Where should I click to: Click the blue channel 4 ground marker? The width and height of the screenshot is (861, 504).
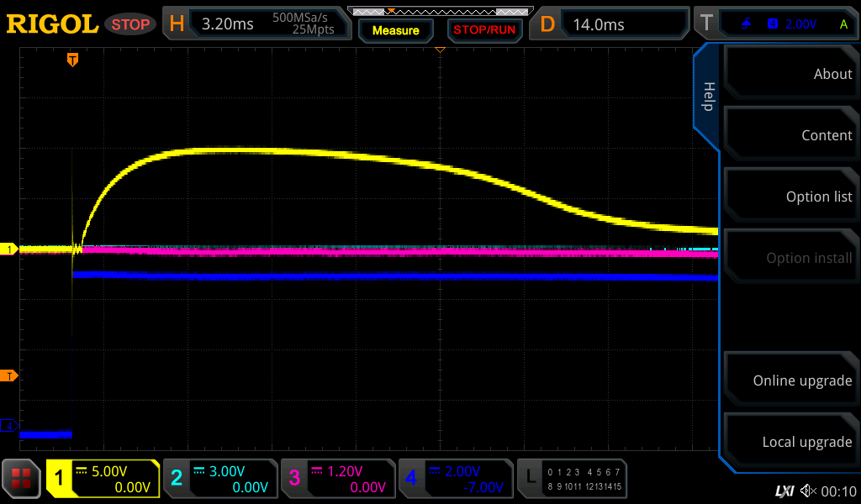pos(10,427)
